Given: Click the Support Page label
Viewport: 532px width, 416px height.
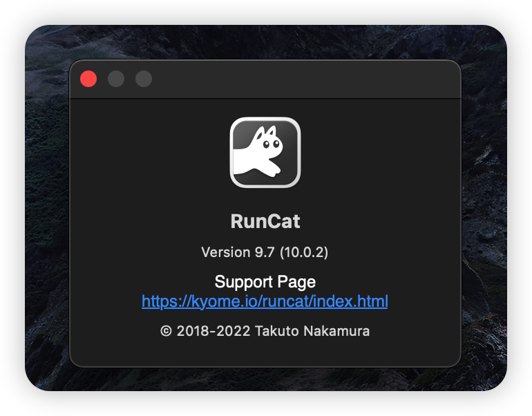Looking at the screenshot, I should pyautogui.click(x=265, y=282).
